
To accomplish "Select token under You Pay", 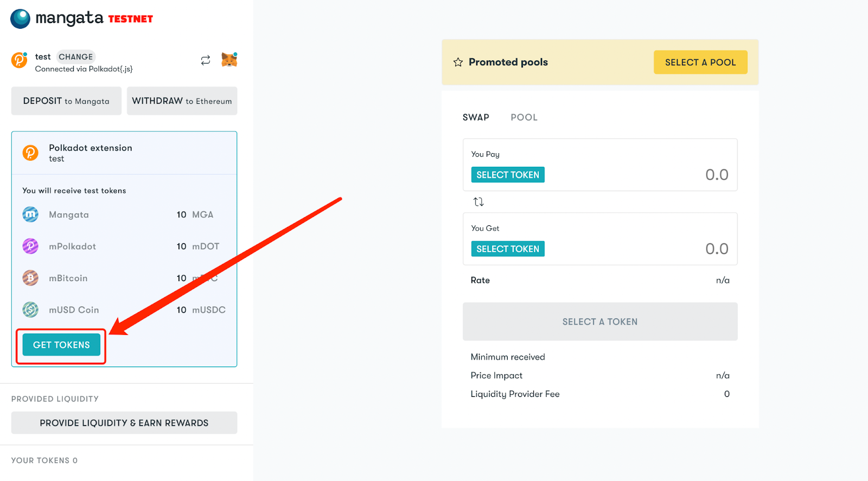I will 508,175.
